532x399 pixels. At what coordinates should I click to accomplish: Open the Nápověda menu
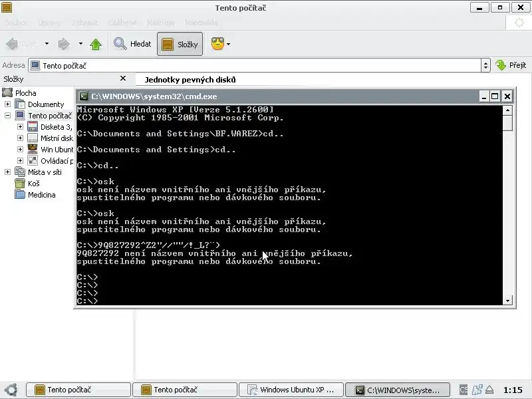[201, 23]
